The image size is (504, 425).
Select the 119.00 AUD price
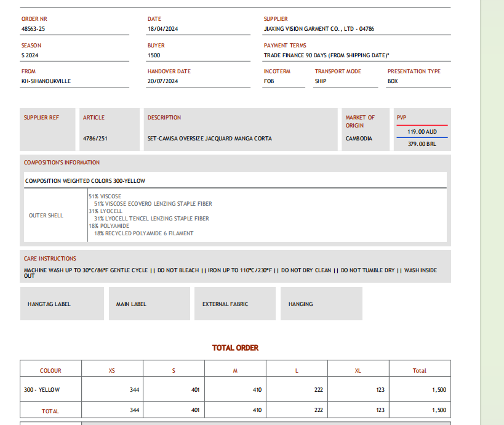pos(422,132)
